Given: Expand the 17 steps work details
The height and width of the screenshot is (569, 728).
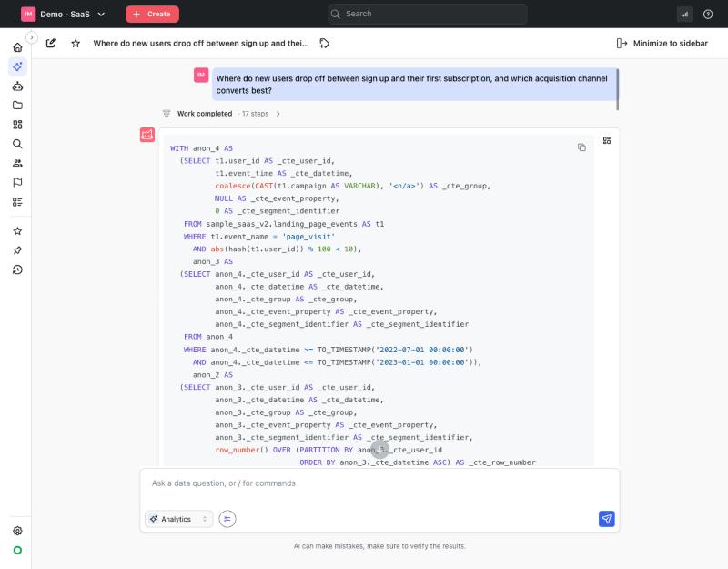Looking at the screenshot, I should point(260,114).
